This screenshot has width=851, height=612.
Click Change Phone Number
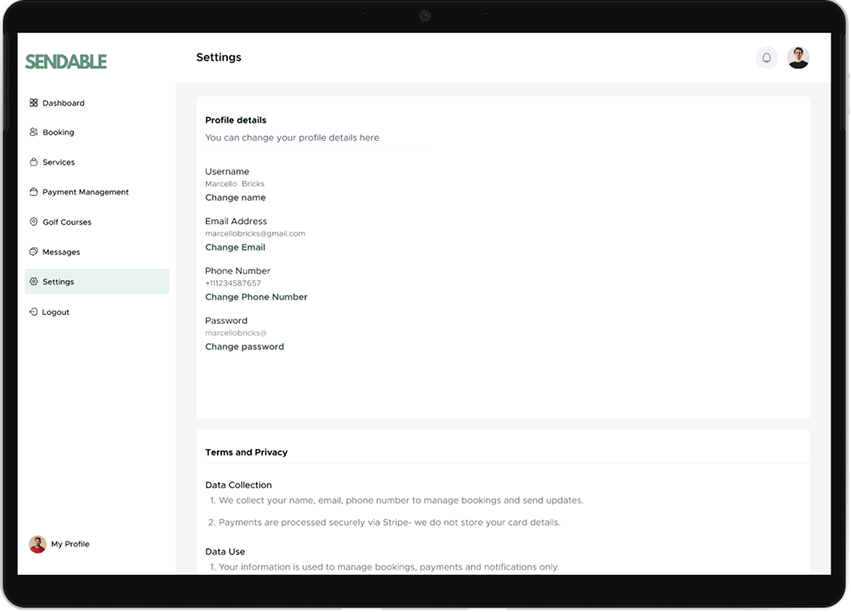256,297
